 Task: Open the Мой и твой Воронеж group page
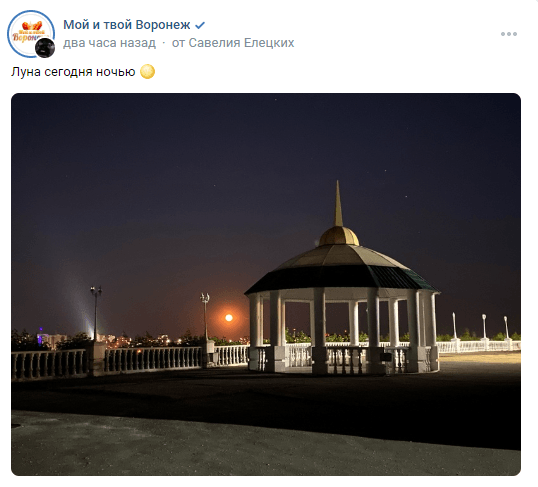click(x=127, y=25)
